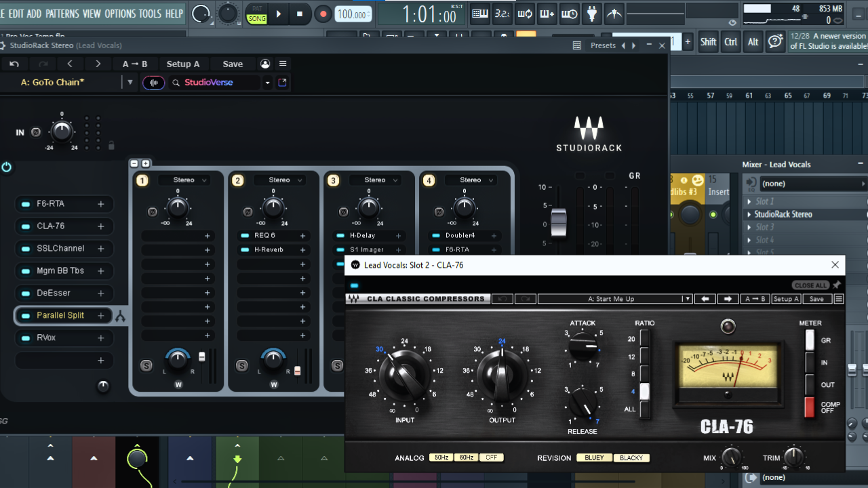
Task: Click the pin icon beside Close All
Action: click(x=837, y=285)
